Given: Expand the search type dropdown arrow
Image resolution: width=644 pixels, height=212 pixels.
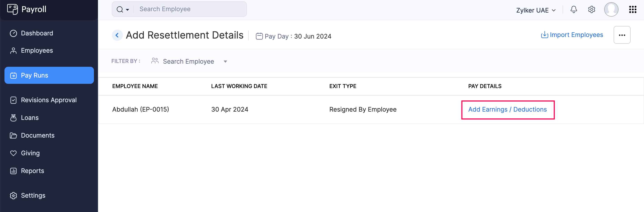Looking at the screenshot, I should pyautogui.click(x=127, y=10).
